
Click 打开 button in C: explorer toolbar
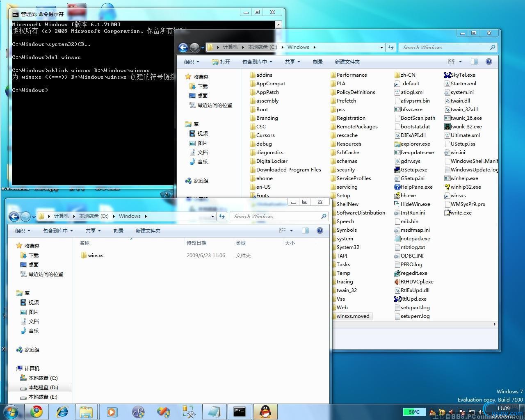[221, 62]
